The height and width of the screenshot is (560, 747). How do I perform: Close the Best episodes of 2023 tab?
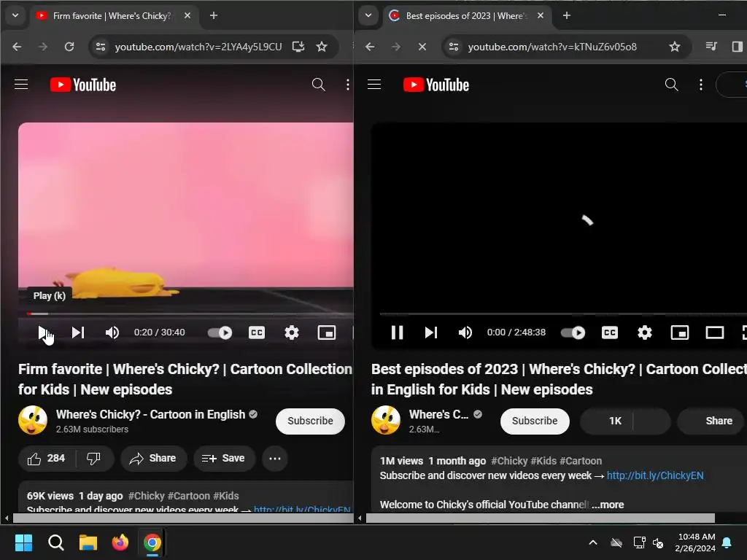pos(541,16)
